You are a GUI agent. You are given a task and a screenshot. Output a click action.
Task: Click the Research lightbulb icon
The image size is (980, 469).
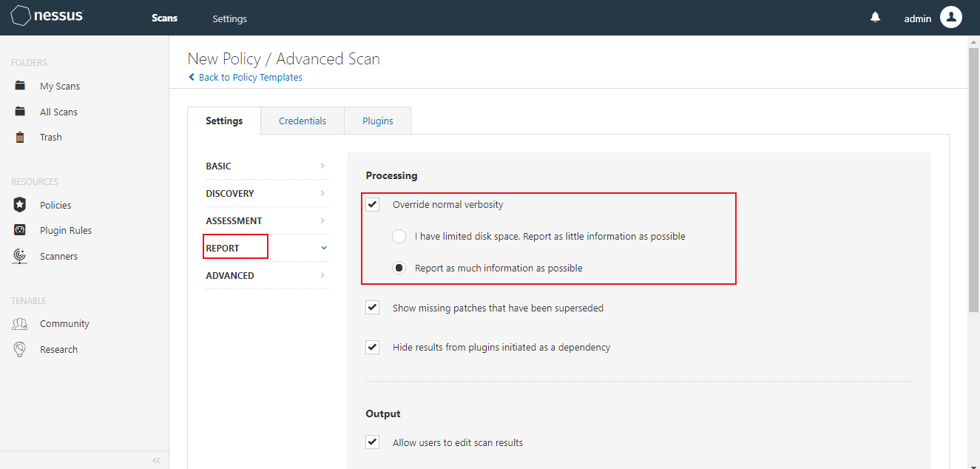coord(21,349)
